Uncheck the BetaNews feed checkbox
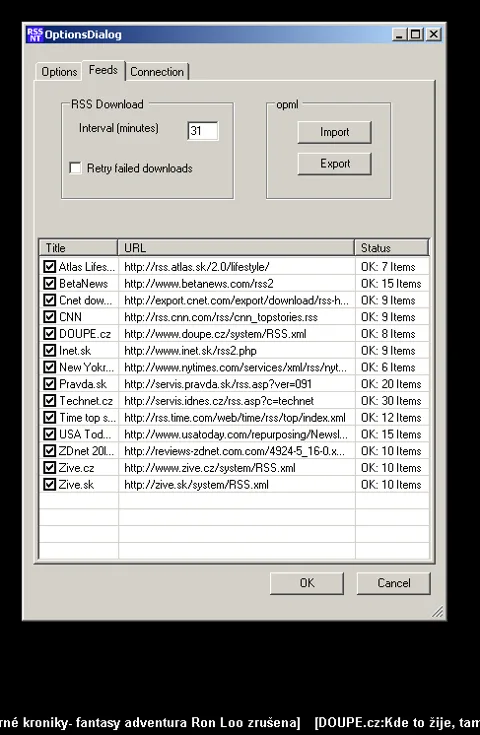480x735 pixels. (x=50, y=284)
